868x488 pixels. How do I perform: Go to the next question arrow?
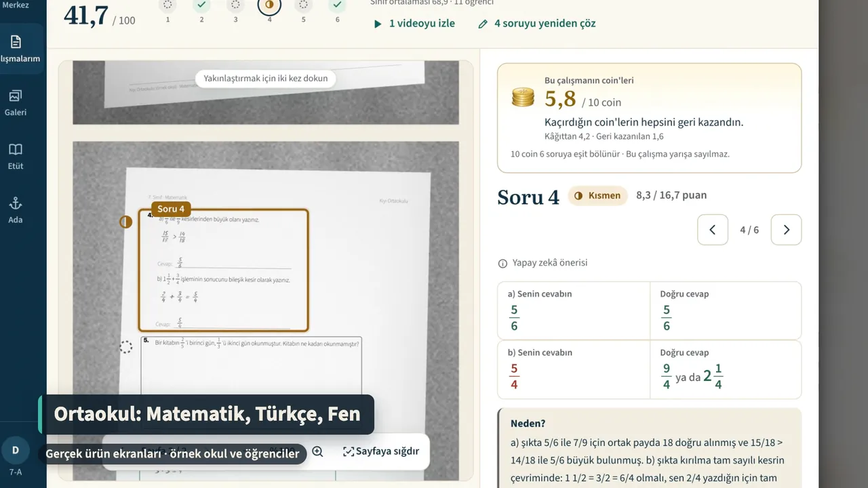coord(787,230)
